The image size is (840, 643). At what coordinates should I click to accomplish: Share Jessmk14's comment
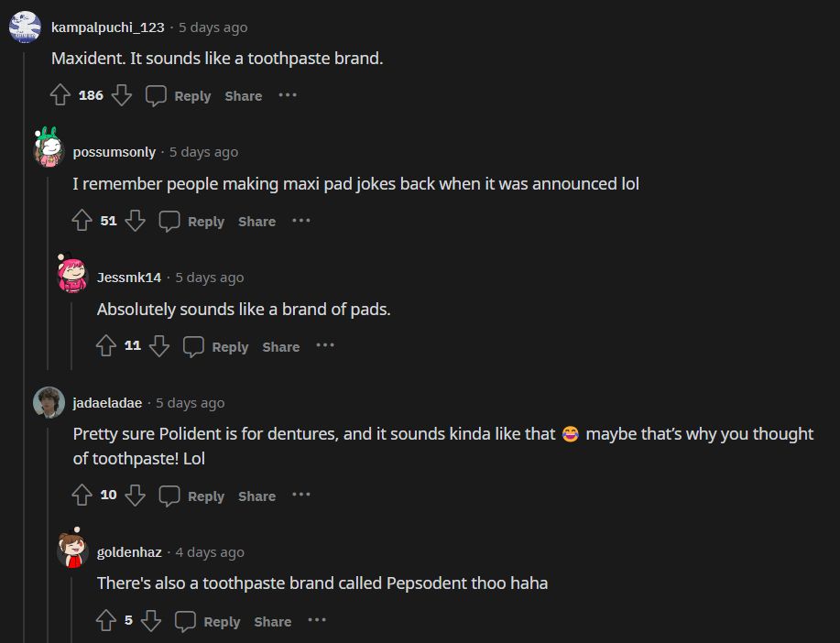click(280, 347)
